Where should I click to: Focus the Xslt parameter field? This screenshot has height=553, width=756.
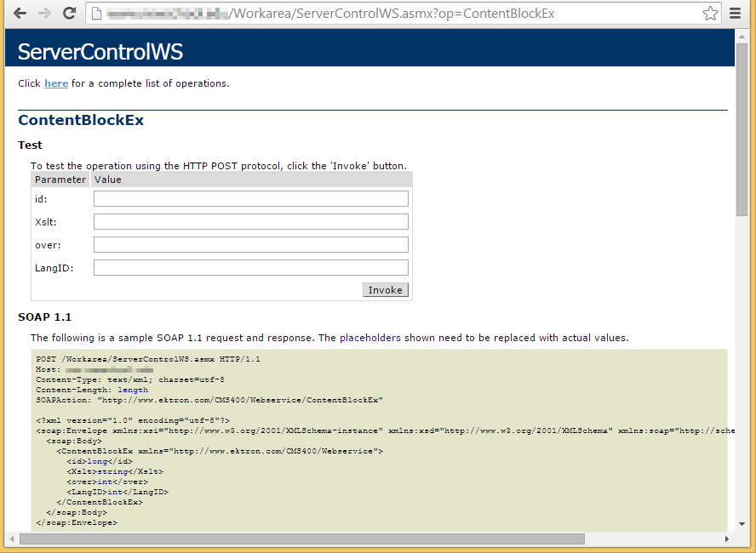[250, 221]
